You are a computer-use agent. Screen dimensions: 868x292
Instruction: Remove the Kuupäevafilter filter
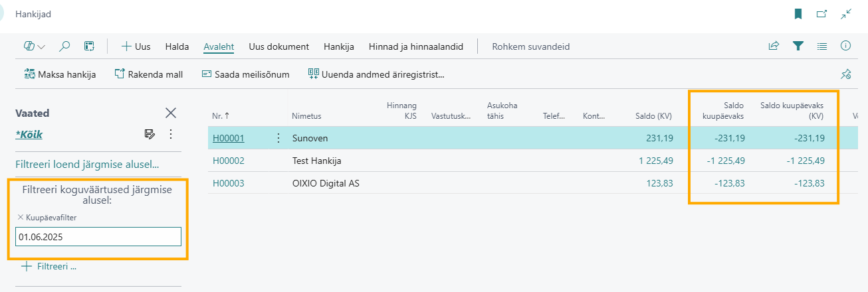[20, 216]
